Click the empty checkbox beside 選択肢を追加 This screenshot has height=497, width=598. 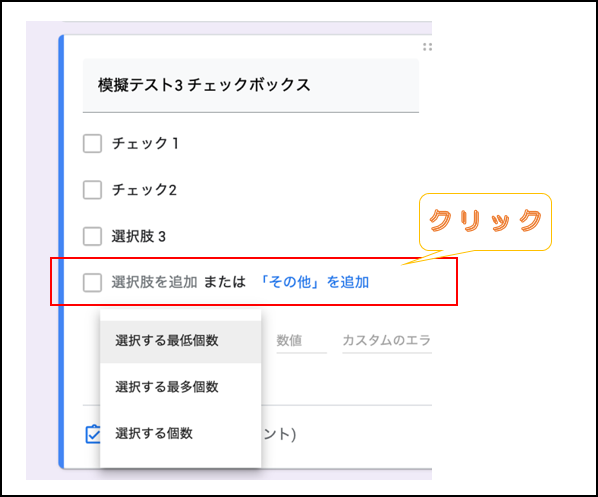pos(92,283)
